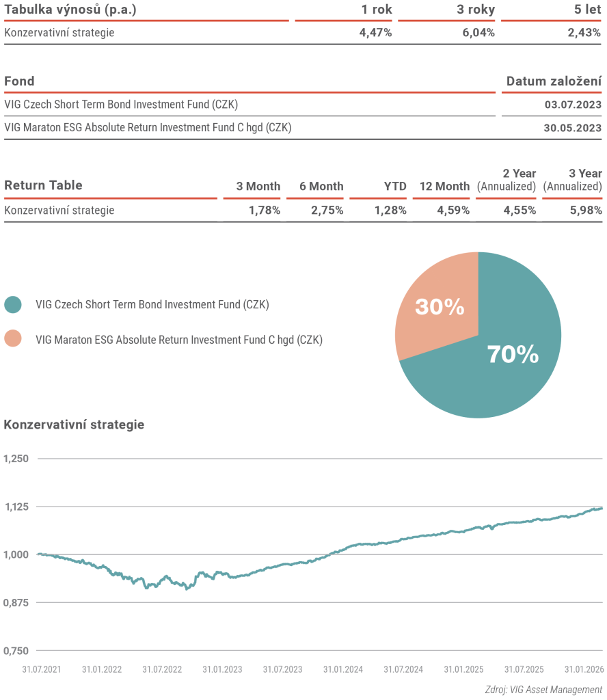Click the 31.01.2024 x-axis date label

[x=343, y=669]
